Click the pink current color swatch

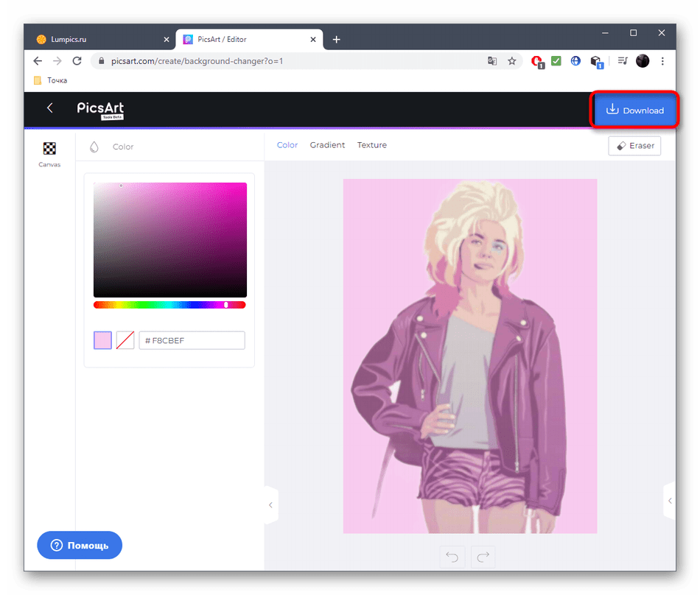coord(102,340)
